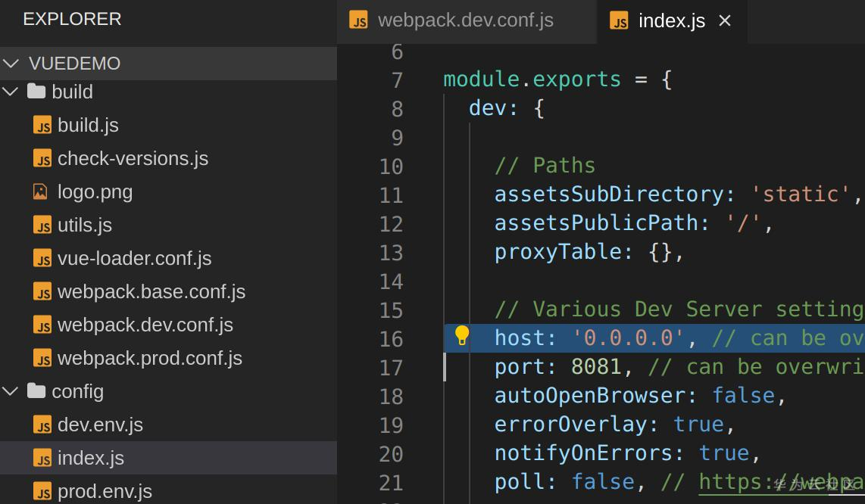Click the config folder icon
The height and width of the screenshot is (504, 865).
[x=36, y=391]
